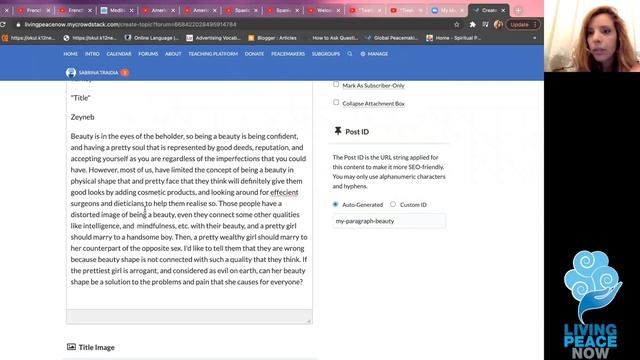
Task: Open the Peacemakers navigation item
Action: pos(288,54)
